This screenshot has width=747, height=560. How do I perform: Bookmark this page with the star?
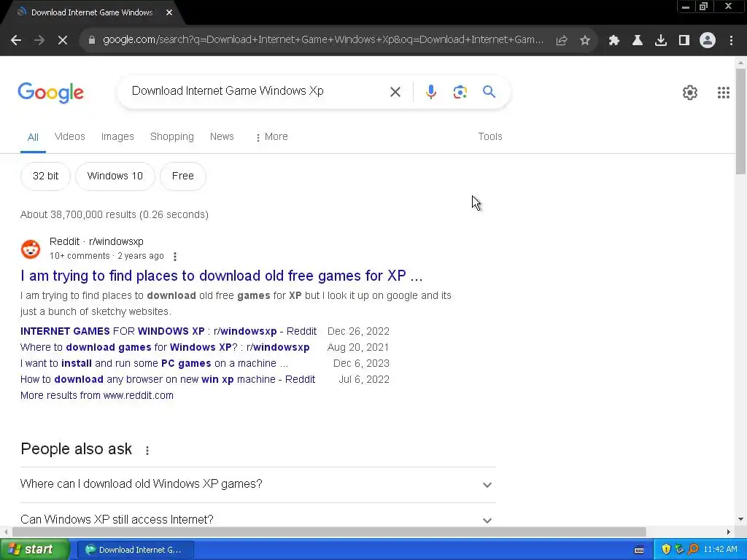coord(585,41)
